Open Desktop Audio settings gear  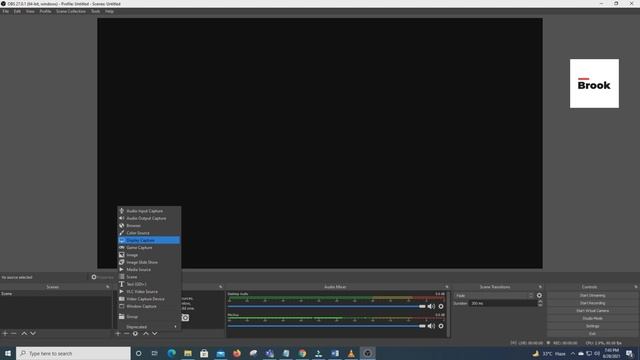pyautogui.click(x=441, y=306)
